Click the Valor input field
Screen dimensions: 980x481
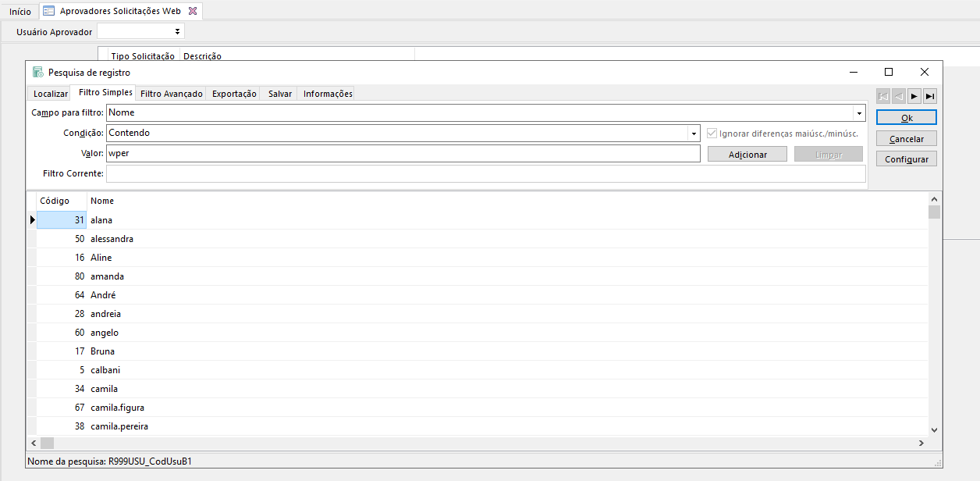pos(403,154)
